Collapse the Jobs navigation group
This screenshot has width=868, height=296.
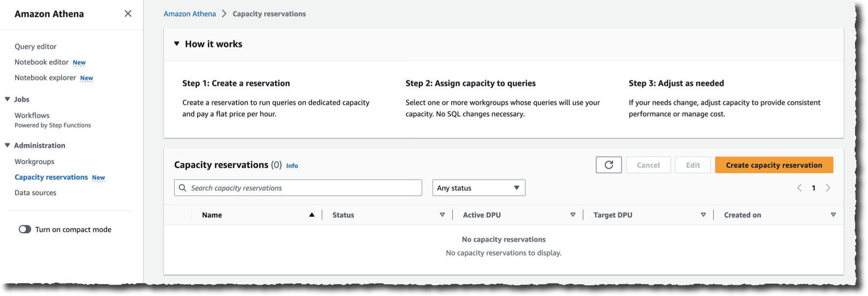(8, 99)
